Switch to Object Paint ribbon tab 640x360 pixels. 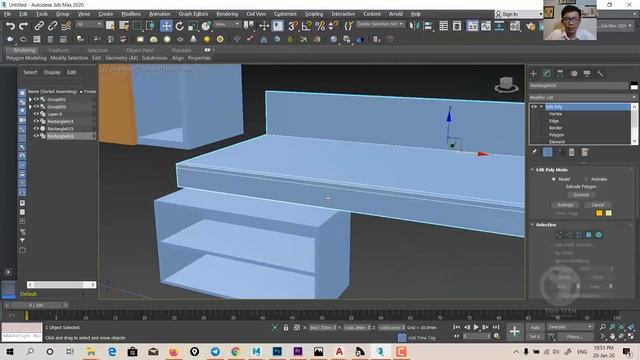[140, 50]
